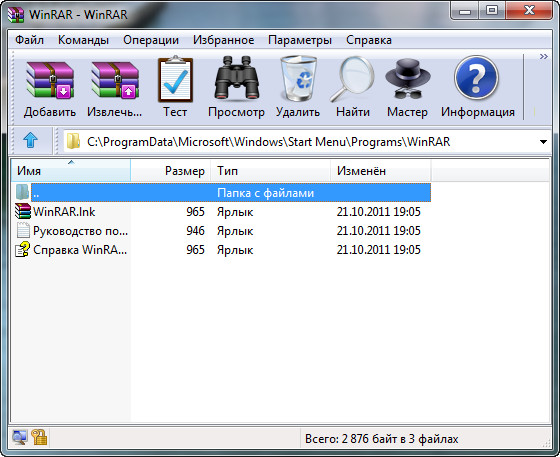Viewport: 560px width, 457px height.
Task: Open the Справка menu
Action: tap(369, 40)
